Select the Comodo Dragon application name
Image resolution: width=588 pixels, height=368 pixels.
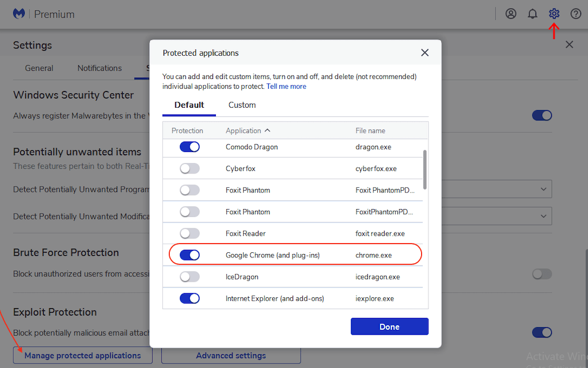click(252, 147)
